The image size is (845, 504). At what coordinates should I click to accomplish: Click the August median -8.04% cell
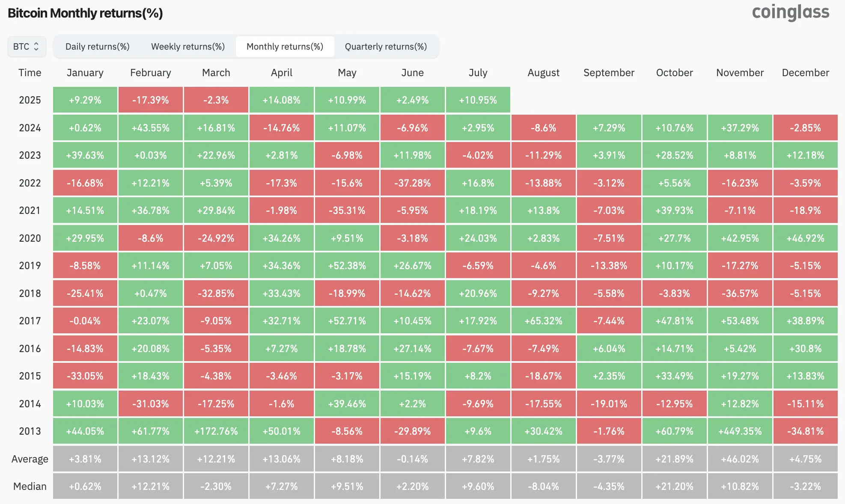pos(543,486)
